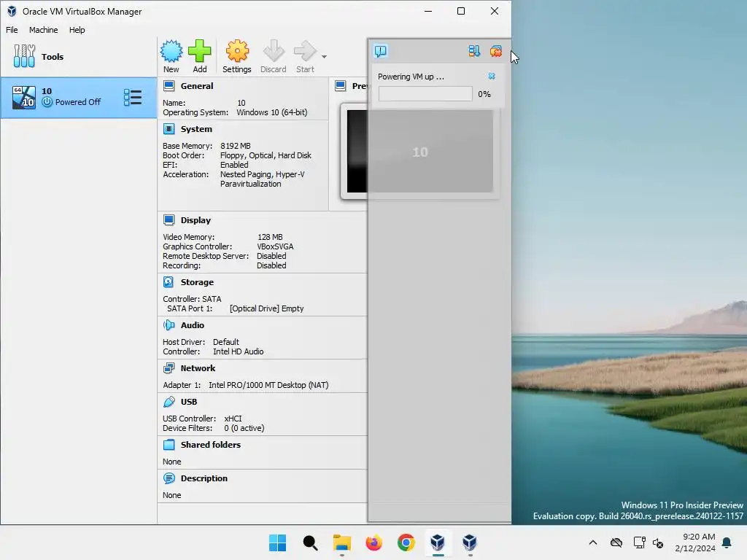Open the machine menu list icon for VM 10

[133, 97]
